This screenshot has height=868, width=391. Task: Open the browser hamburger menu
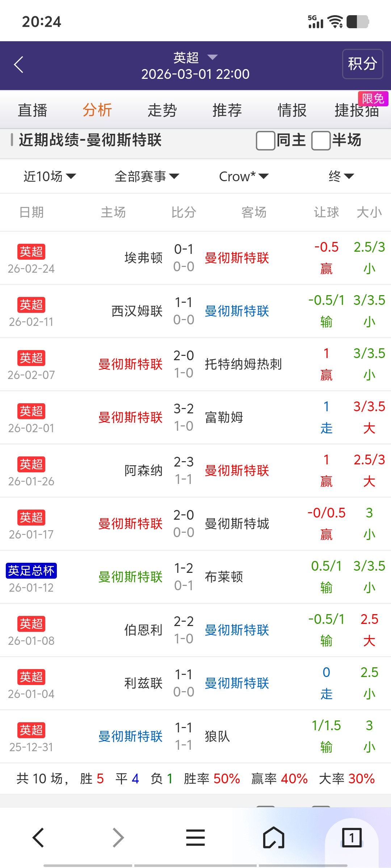click(x=195, y=837)
